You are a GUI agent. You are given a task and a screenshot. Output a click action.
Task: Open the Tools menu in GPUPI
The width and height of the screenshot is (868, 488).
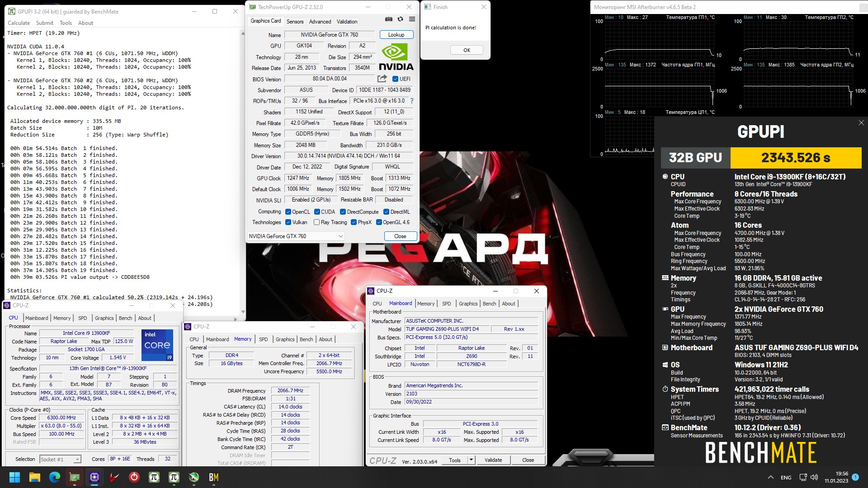pyautogui.click(x=66, y=23)
